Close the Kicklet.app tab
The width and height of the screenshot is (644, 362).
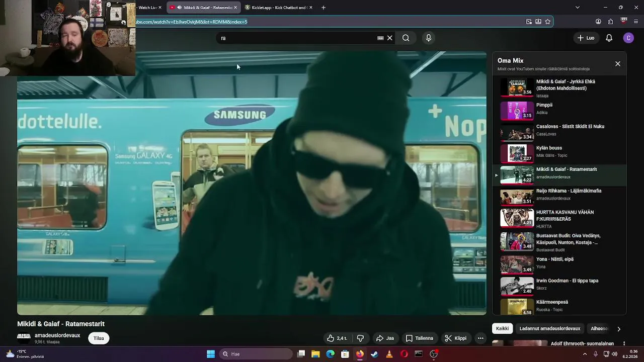coord(310,8)
